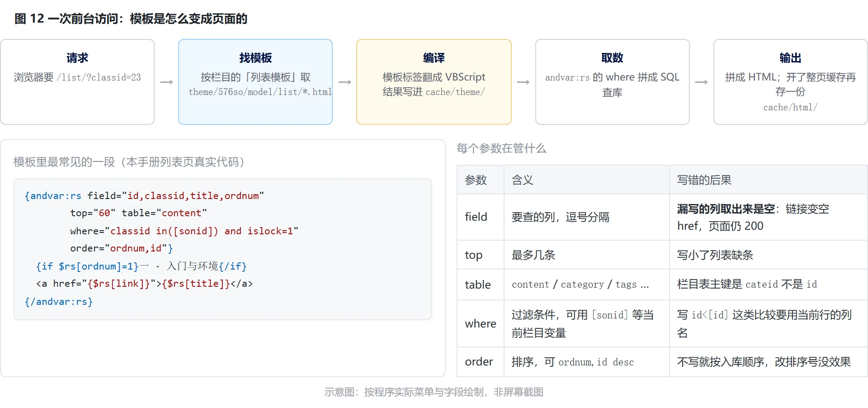
Task: Click cell 排序，可 ordnum,id desc
Action: (x=587, y=362)
